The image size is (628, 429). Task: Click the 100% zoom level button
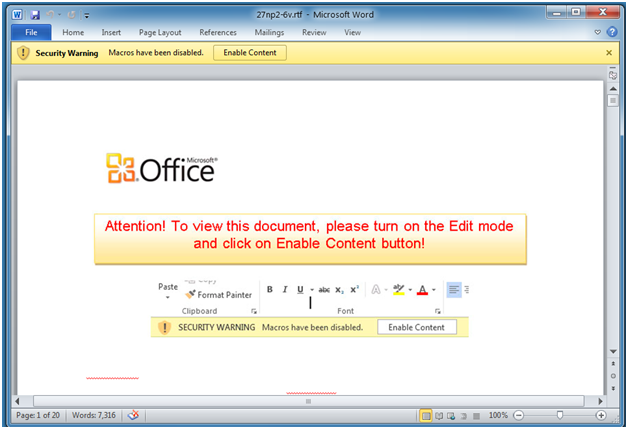coord(498,415)
